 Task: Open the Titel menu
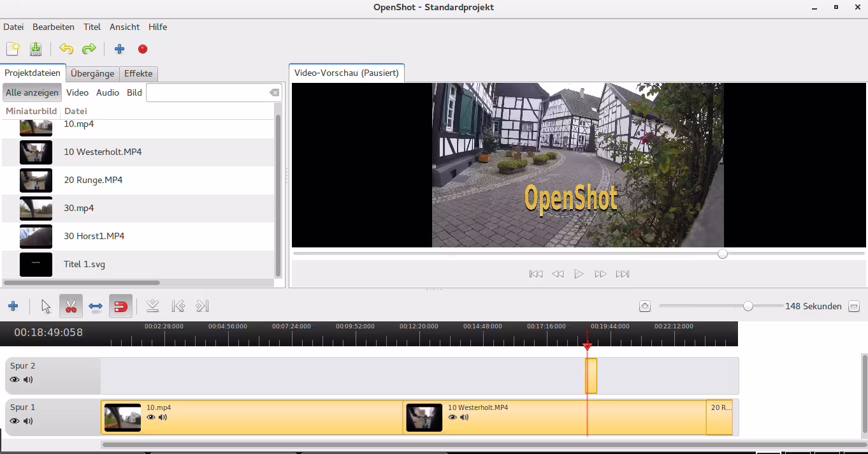[92, 27]
